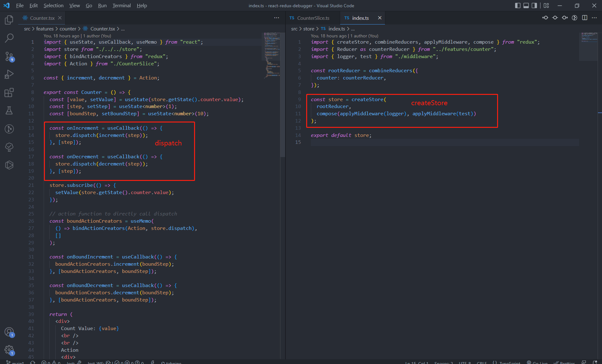
Task: Open the Selection menu
Action: coord(53,6)
